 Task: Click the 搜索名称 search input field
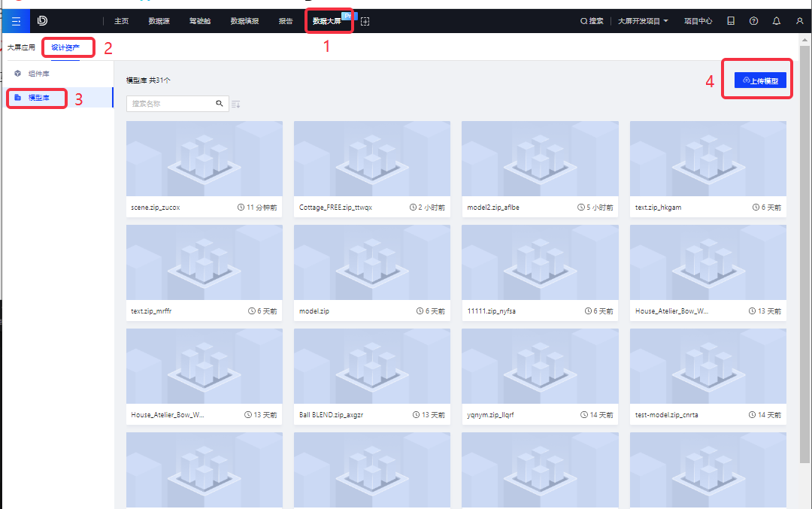(x=171, y=104)
